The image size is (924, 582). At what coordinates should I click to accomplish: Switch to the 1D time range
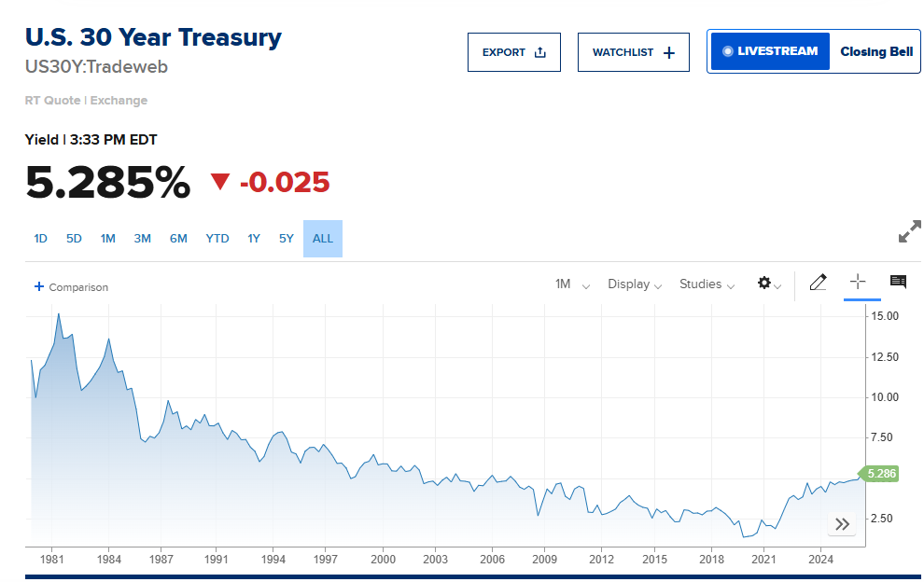[40, 239]
